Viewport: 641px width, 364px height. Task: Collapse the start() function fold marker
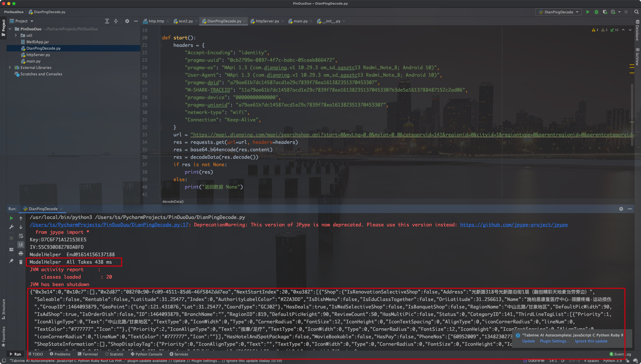click(x=160, y=38)
